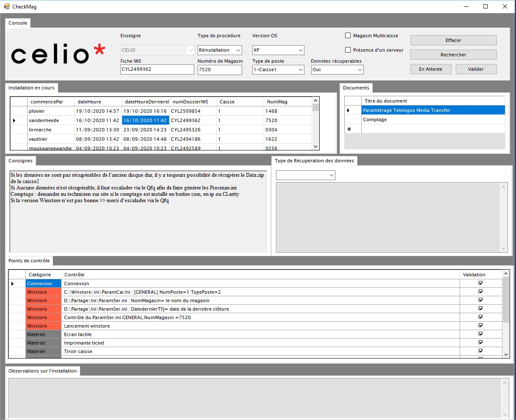Screen dimensions: 516x420
Task: Switch to the Console tab
Action: click(x=18, y=23)
